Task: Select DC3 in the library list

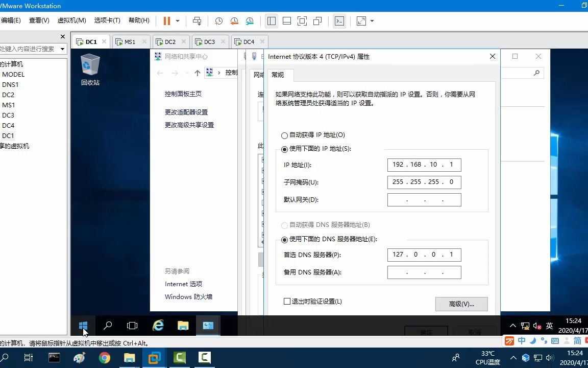Action: click(8, 115)
